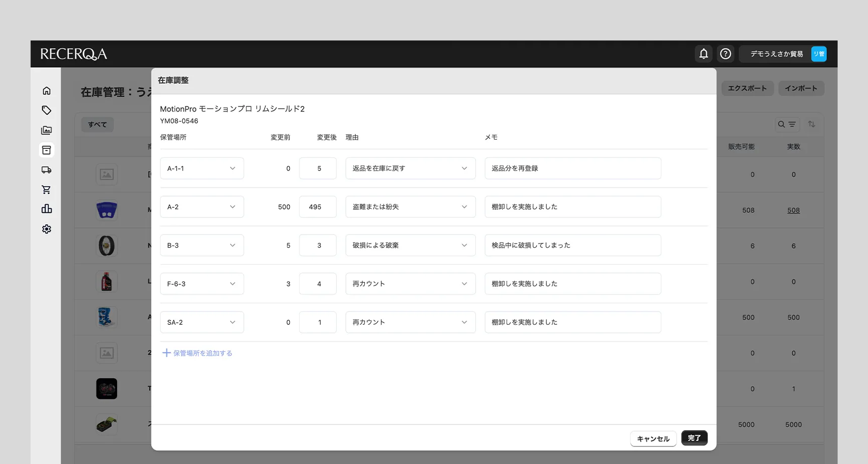Open the shopping cart sidebar icon
Screen dimensions: 868x464
click(46, 190)
